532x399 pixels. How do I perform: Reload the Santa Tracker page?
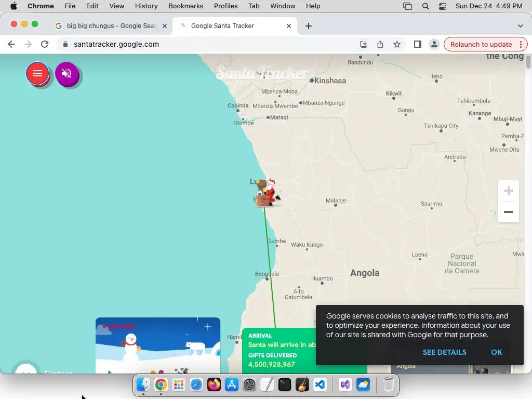click(x=45, y=45)
